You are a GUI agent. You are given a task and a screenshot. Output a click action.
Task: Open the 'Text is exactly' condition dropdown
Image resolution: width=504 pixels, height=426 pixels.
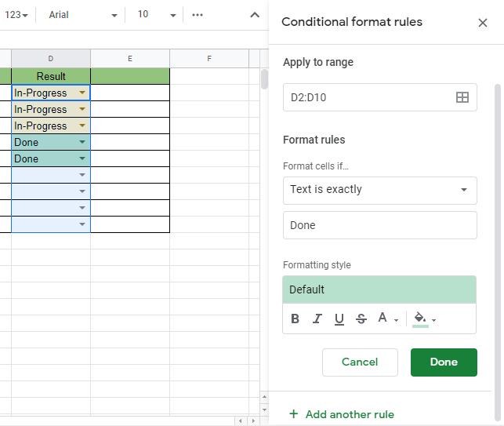click(379, 190)
